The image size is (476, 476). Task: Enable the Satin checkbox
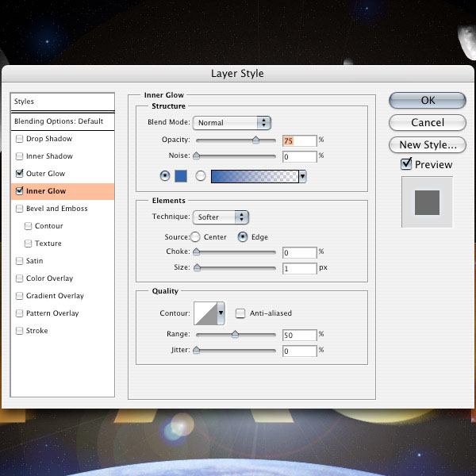19,261
